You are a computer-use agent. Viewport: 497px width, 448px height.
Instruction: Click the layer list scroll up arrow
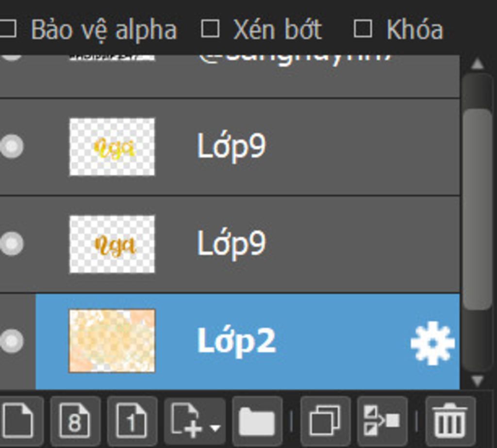click(x=478, y=64)
